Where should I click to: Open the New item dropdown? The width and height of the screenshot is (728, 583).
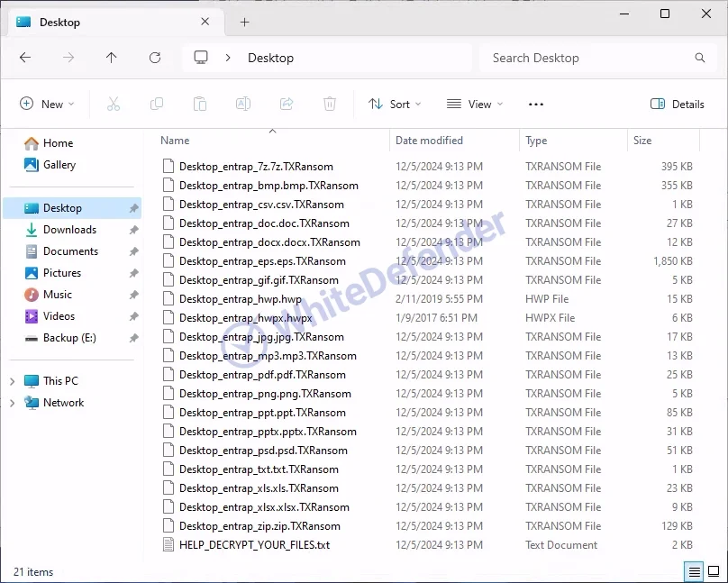pyautogui.click(x=47, y=105)
